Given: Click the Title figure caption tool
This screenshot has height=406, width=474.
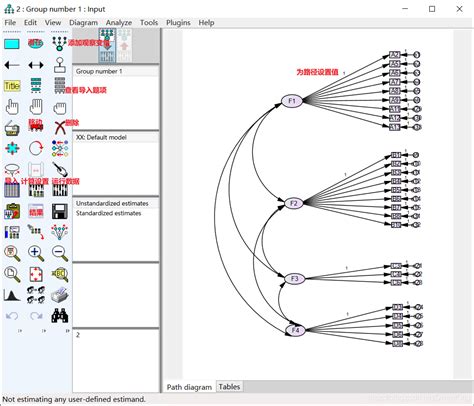Looking at the screenshot, I should click(12, 86).
